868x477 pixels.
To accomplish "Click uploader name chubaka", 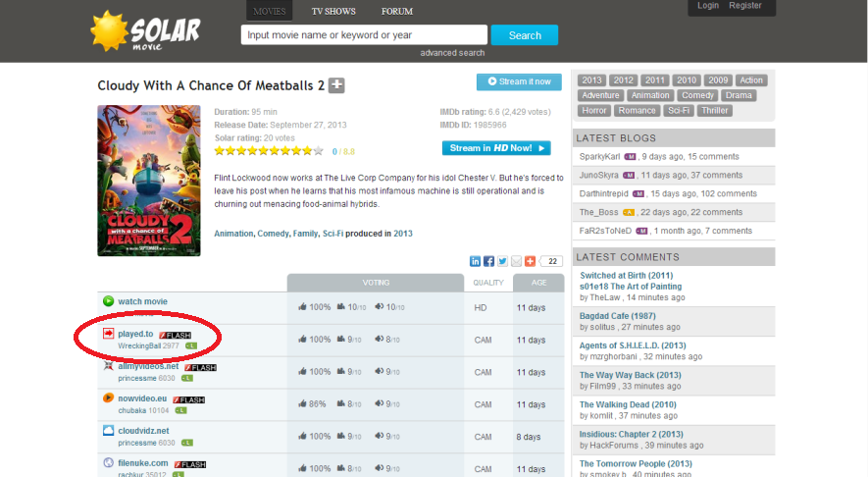I will [131, 410].
